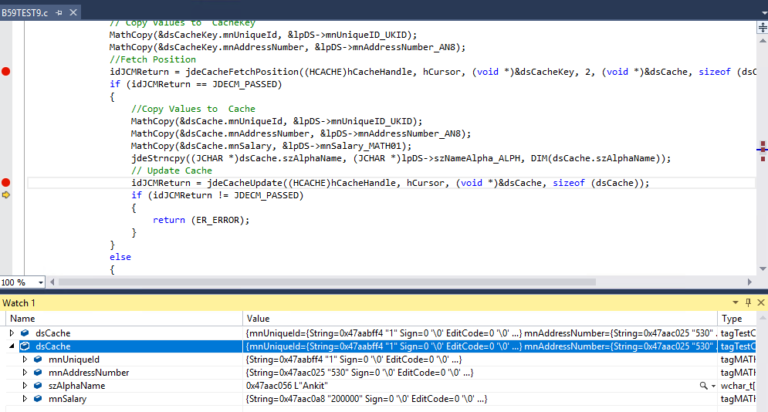Click value of first dsCache row
The image size is (768, 412).
tap(480, 333)
